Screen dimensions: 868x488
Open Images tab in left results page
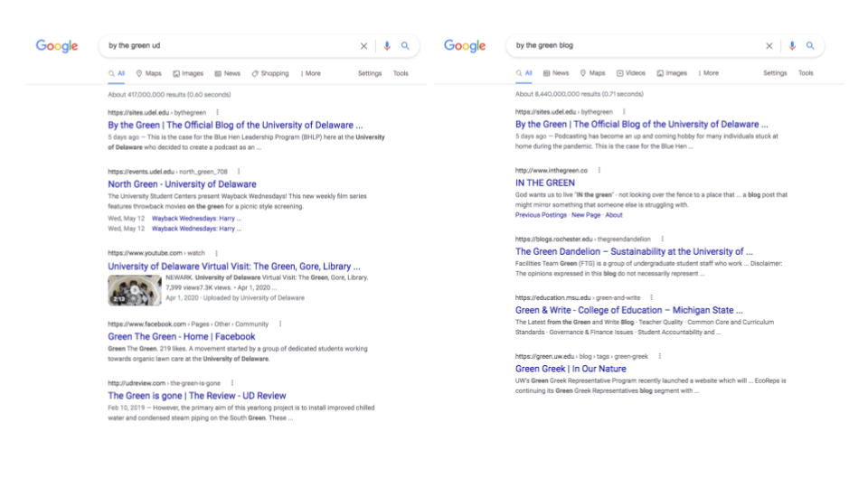point(188,73)
